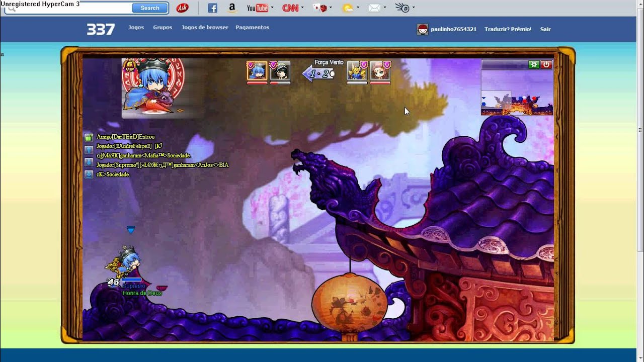Click the weather toolbar icon

tap(348, 8)
